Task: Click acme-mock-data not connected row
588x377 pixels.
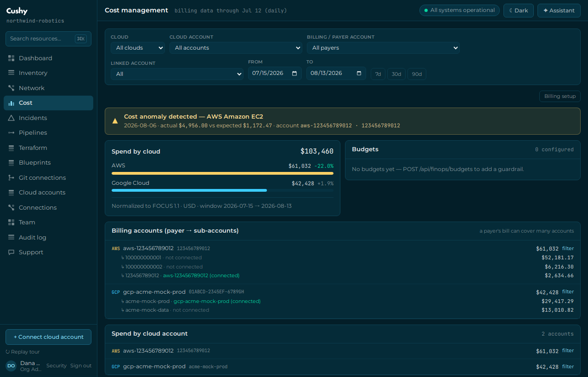Action: coord(343,310)
